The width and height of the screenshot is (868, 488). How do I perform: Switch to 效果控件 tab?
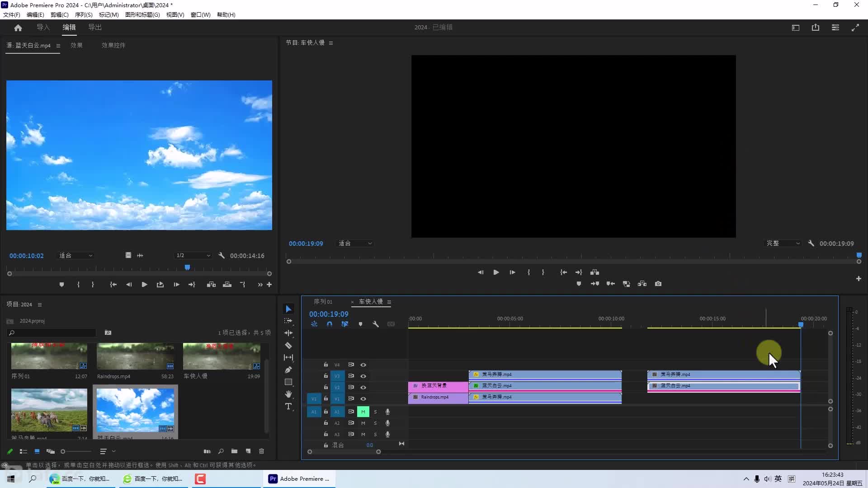[113, 45]
